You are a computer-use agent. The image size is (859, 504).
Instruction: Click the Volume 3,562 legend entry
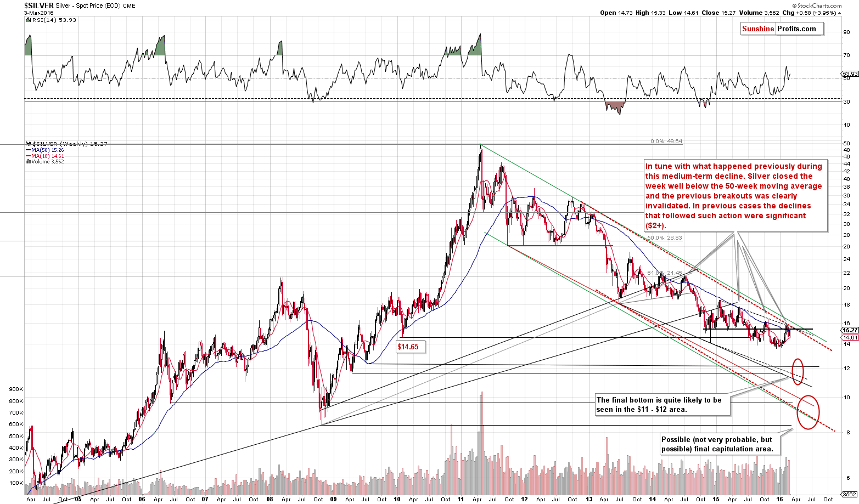(44, 162)
